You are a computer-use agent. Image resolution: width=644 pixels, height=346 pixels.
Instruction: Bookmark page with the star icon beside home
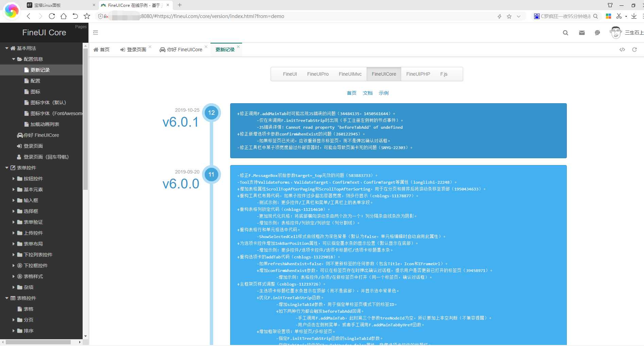[x=87, y=16]
